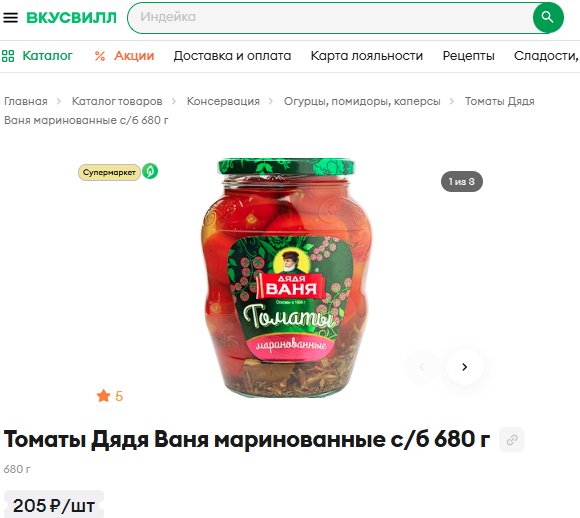Click the orange rating star
The image size is (580, 518).
[104, 396]
